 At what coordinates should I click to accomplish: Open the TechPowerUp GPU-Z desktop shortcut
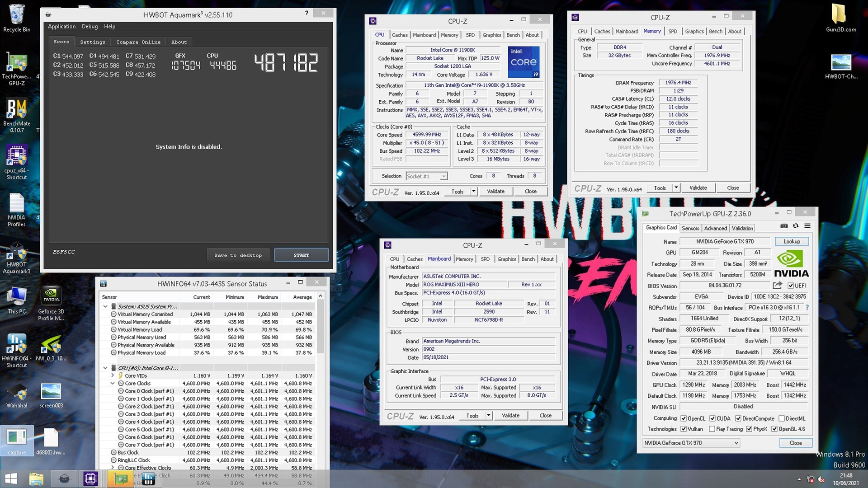click(17, 69)
